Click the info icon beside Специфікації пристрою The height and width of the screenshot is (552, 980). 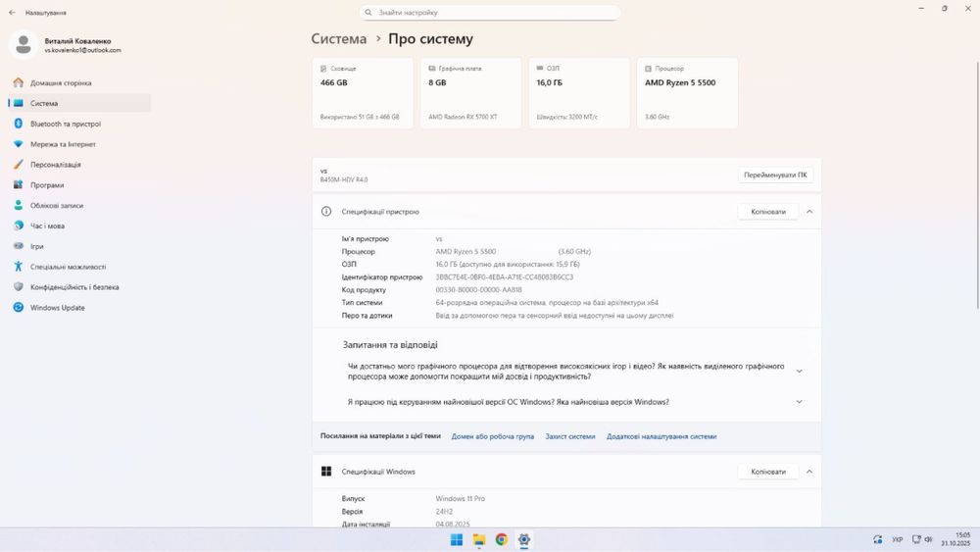coord(326,212)
